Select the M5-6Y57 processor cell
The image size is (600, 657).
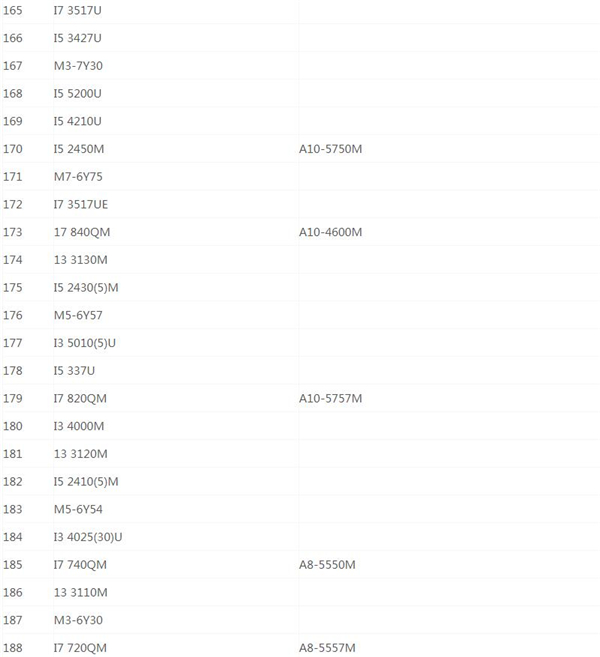(78, 316)
